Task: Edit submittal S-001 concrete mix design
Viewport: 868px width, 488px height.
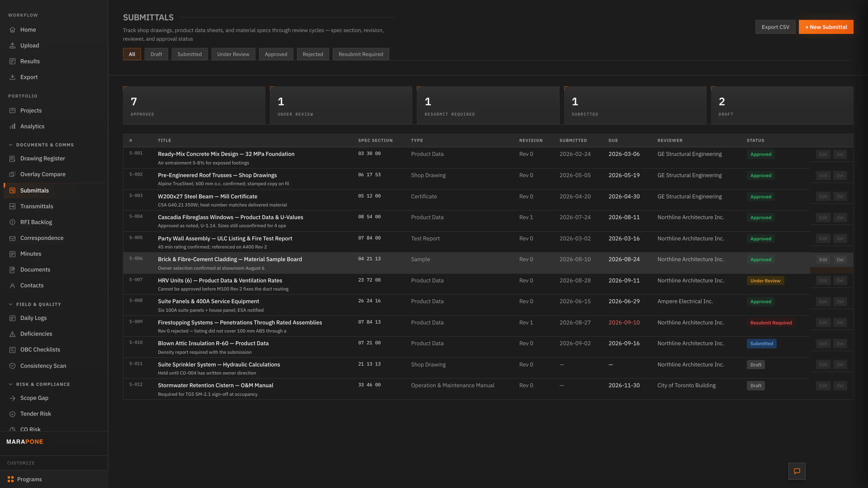Action: [823, 155]
